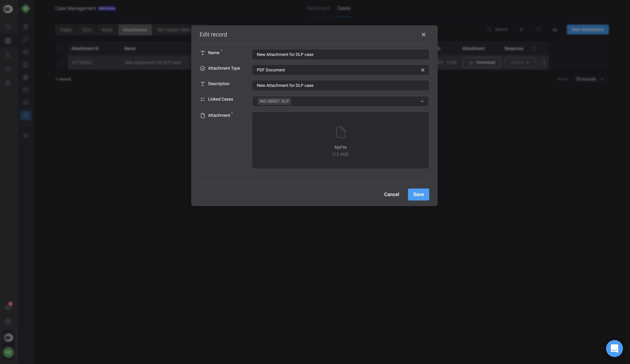This screenshot has width=630, height=364.
Task: Open the 25 records page size dropdown
Action: [589, 79]
